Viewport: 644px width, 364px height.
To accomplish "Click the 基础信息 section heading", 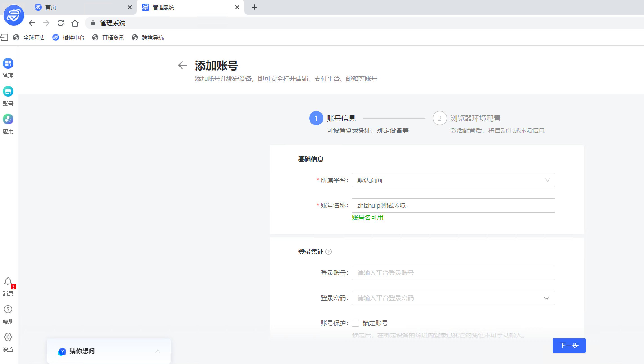I will click(311, 159).
